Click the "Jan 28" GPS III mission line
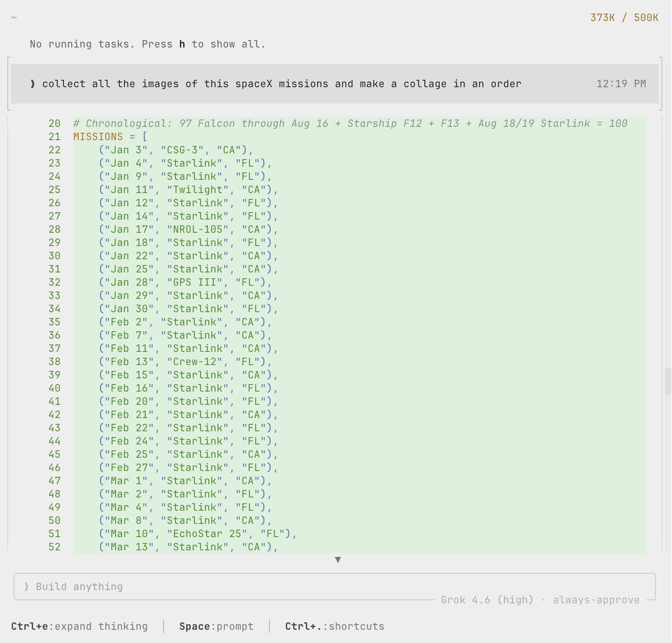 click(185, 282)
